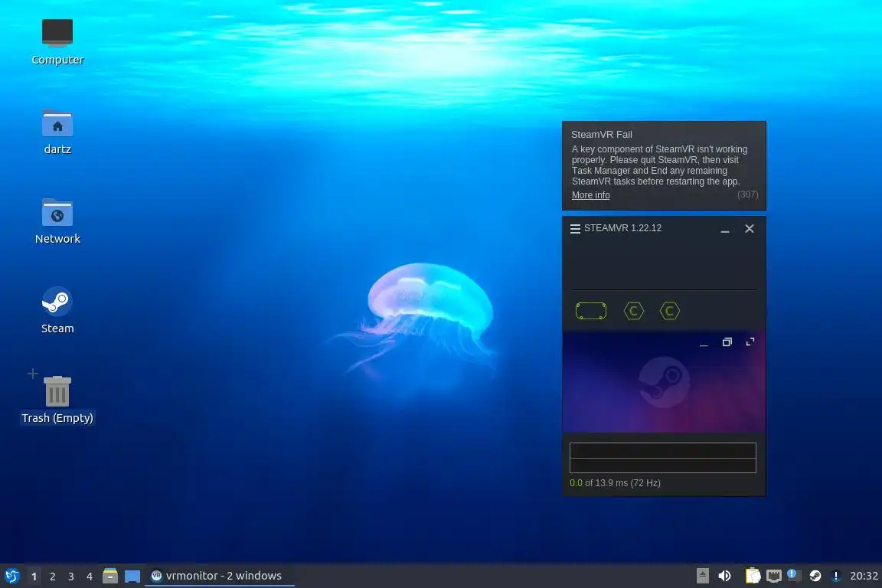882x588 pixels.
Task: Expand VR view preview to fullscreen
Action: 750,342
